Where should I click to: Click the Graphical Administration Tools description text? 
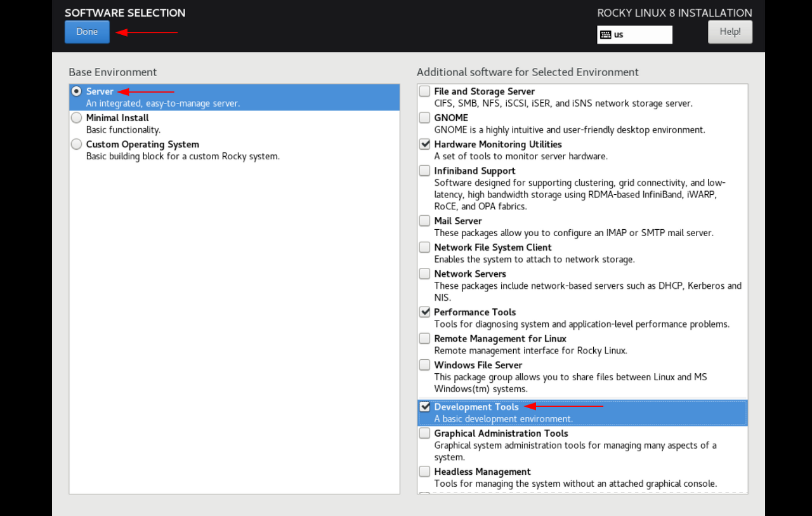click(575, 451)
